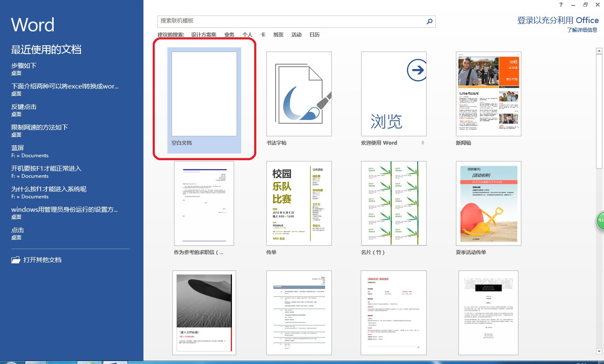Screen dimensions: 604x364
Task: Click the template list scroll up arrow
Action: [599, 51]
